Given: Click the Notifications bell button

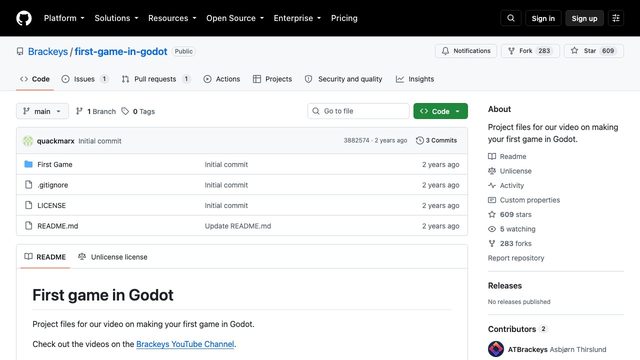Looking at the screenshot, I should pos(466,51).
